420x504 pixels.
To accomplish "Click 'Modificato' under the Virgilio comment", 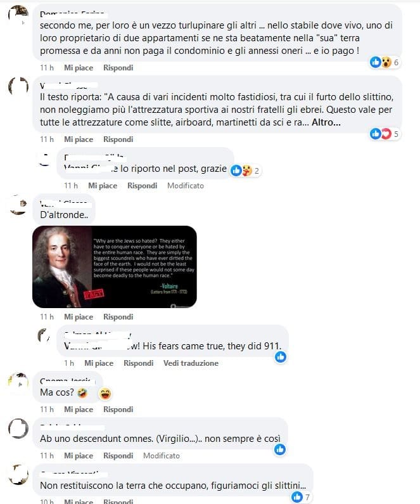I will click(x=161, y=456).
